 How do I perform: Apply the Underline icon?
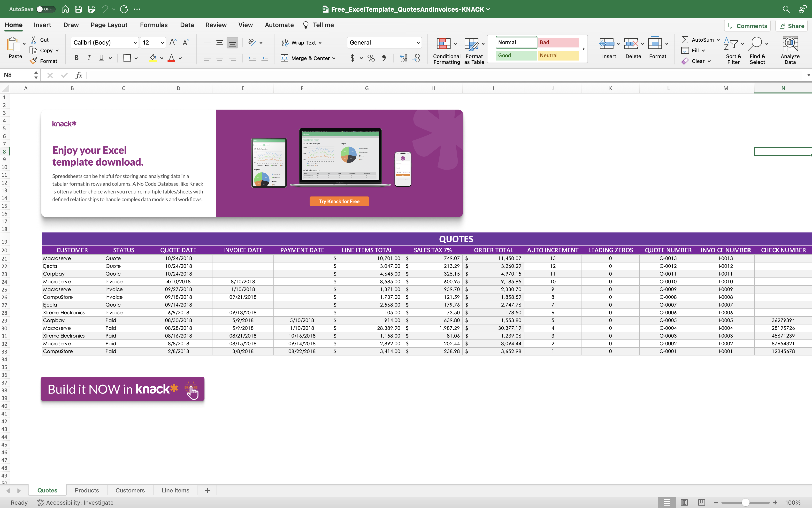coord(101,58)
